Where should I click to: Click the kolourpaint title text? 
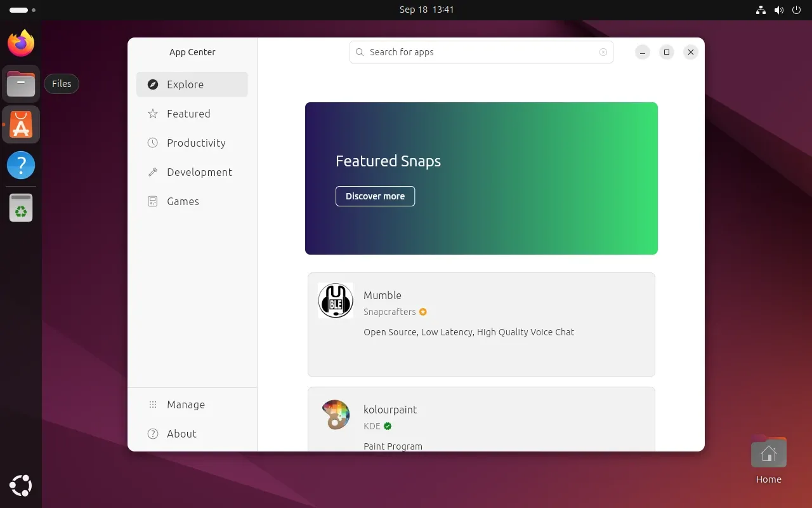[390, 410]
